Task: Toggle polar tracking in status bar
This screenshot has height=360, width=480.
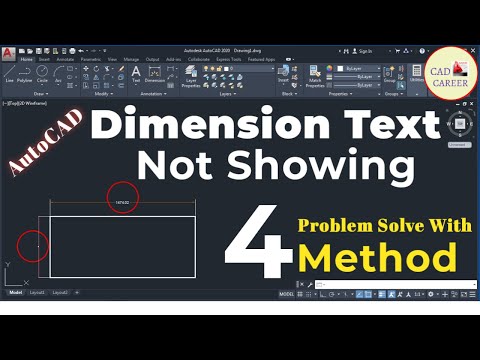Action: [332, 294]
